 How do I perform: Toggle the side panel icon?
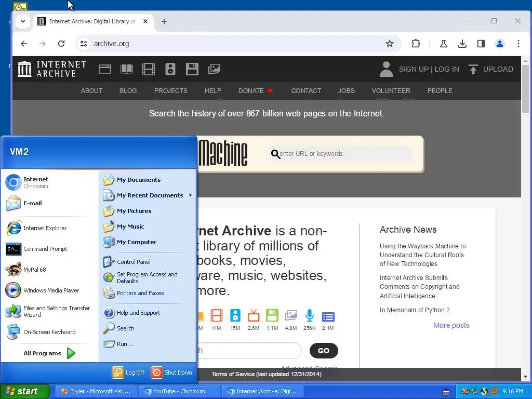[x=481, y=44]
